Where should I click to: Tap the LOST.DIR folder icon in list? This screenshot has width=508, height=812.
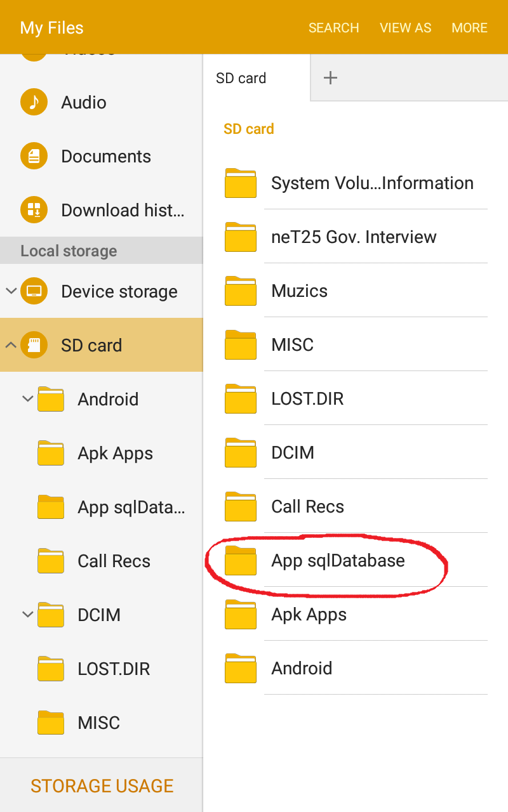click(x=241, y=399)
